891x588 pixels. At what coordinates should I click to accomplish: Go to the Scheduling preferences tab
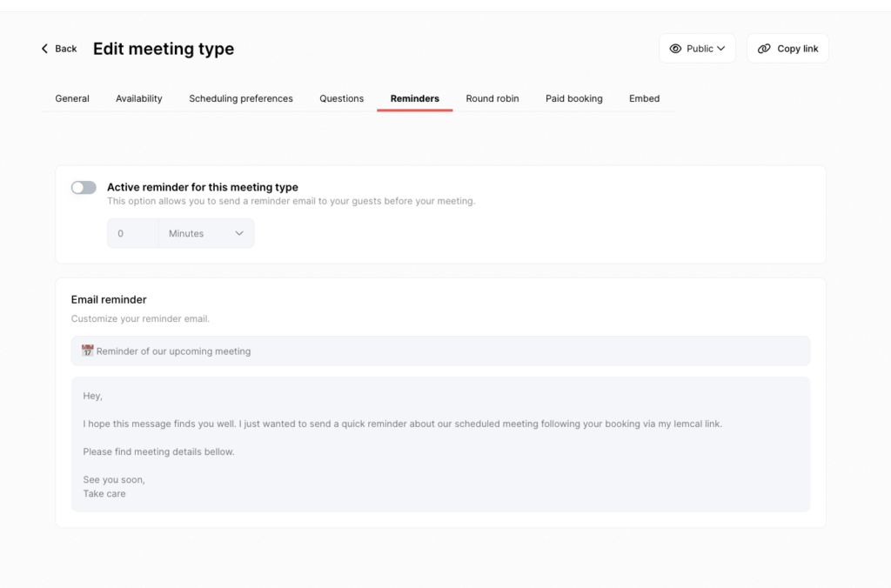pyautogui.click(x=241, y=98)
